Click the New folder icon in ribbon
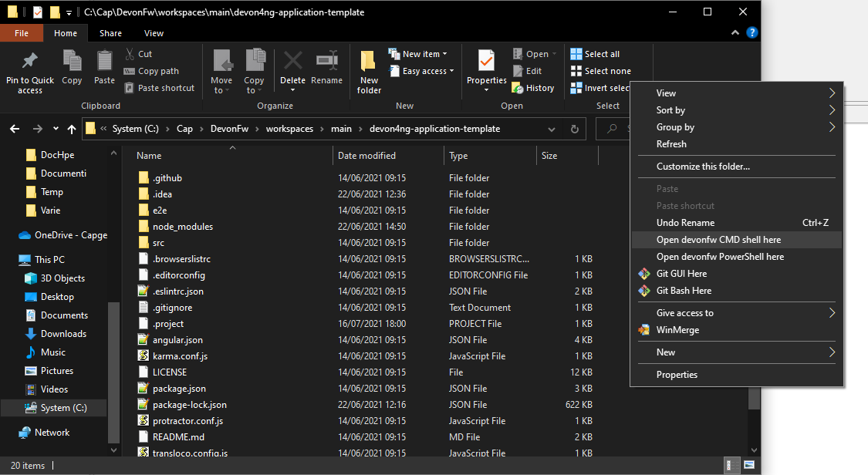This screenshot has height=475, width=868. click(369, 62)
